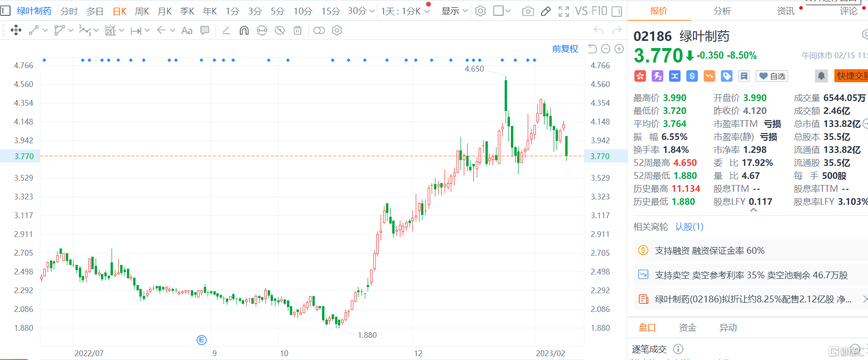868x360 pixels.
Task: Toggle hide drawings eye icon
Action: [279, 31]
